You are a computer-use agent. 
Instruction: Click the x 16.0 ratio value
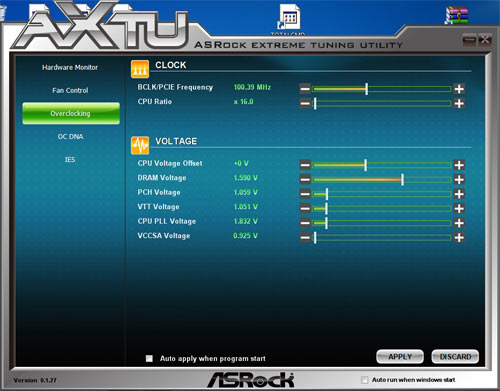(243, 102)
